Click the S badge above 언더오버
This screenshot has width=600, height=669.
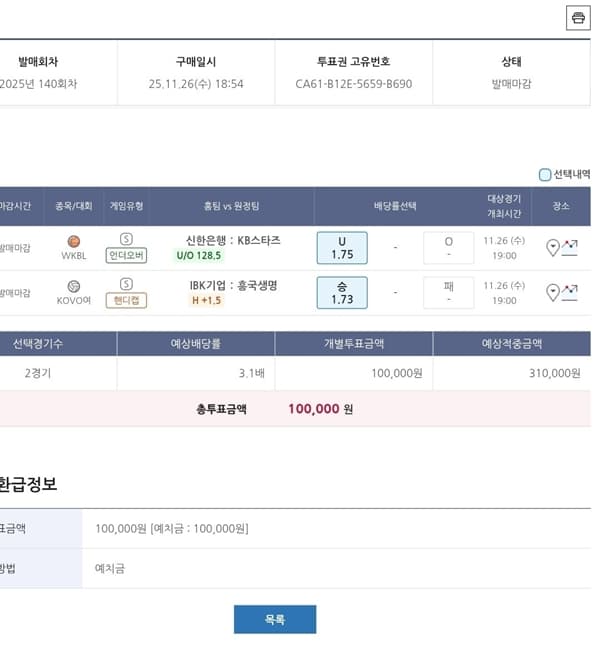tap(126, 239)
